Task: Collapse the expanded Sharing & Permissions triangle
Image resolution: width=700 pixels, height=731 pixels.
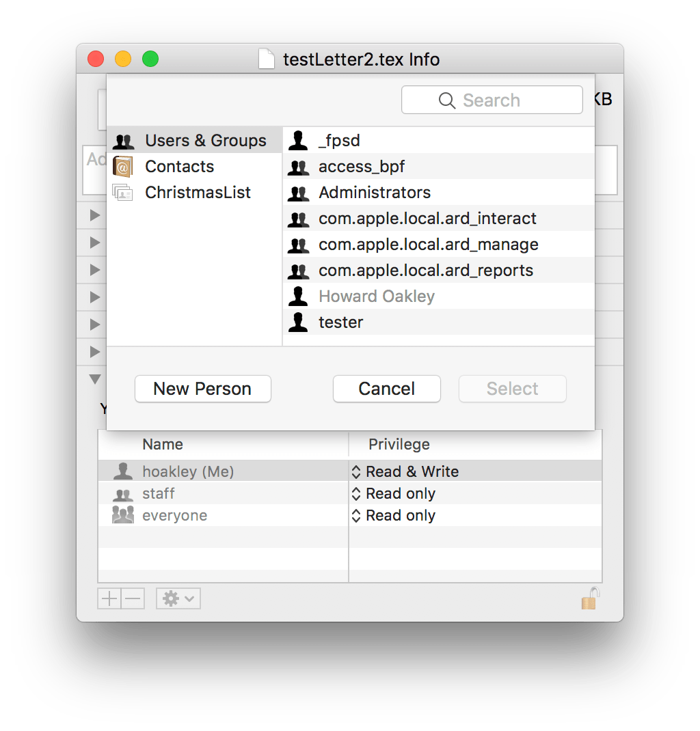Action: tap(95, 379)
